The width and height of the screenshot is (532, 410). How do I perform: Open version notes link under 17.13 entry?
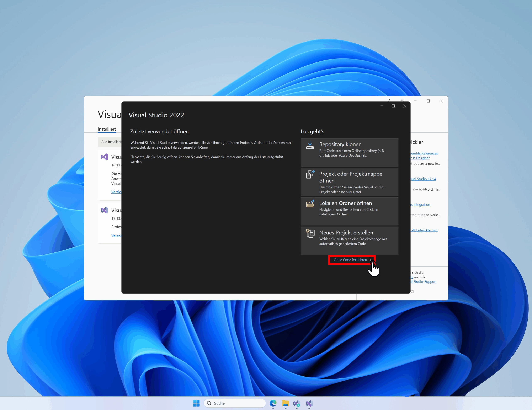tap(116, 235)
